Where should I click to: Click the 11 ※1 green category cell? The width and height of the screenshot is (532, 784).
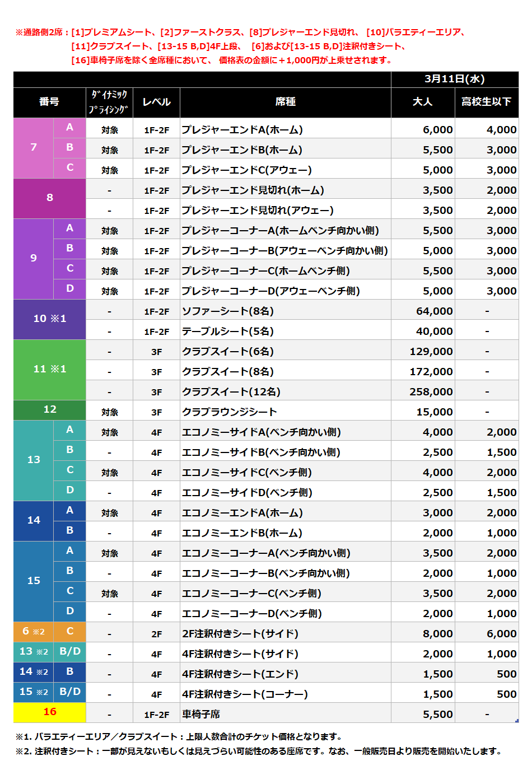(49, 369)
